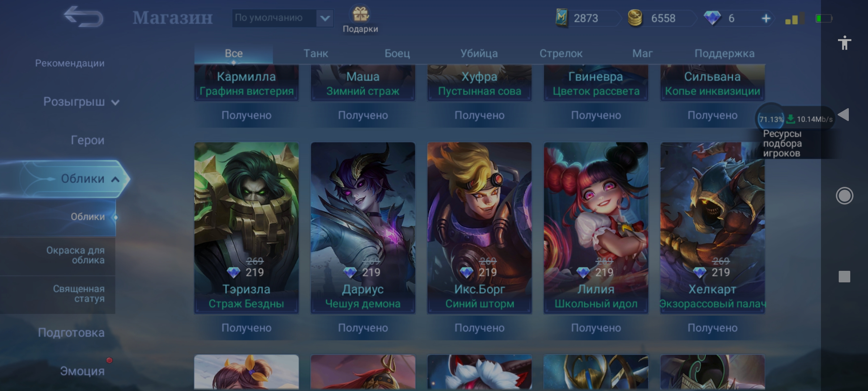Tap the resource download progress indicator

click(796, 119)
